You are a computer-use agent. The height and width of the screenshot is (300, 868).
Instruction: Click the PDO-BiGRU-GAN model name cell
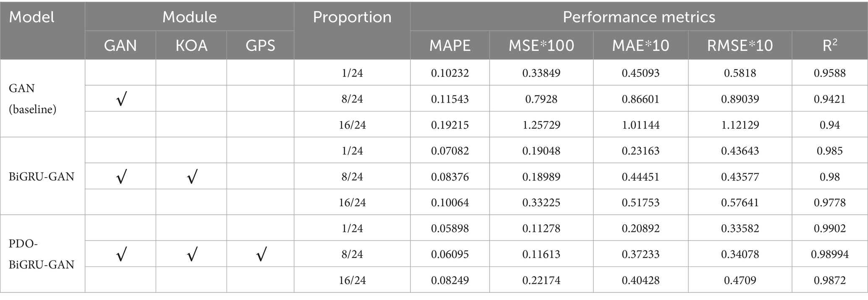pyautogui.click(x=41, y=254)
